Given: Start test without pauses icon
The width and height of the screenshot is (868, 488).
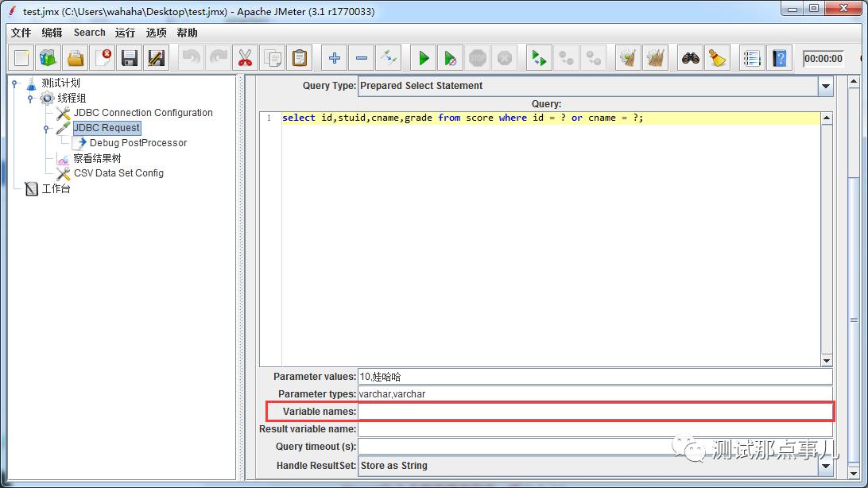Looking at the screenshot, I should tap(450, 58).
